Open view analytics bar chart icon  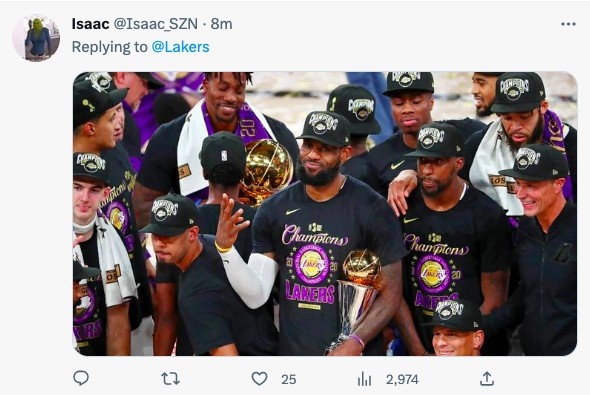click(364, 379)
